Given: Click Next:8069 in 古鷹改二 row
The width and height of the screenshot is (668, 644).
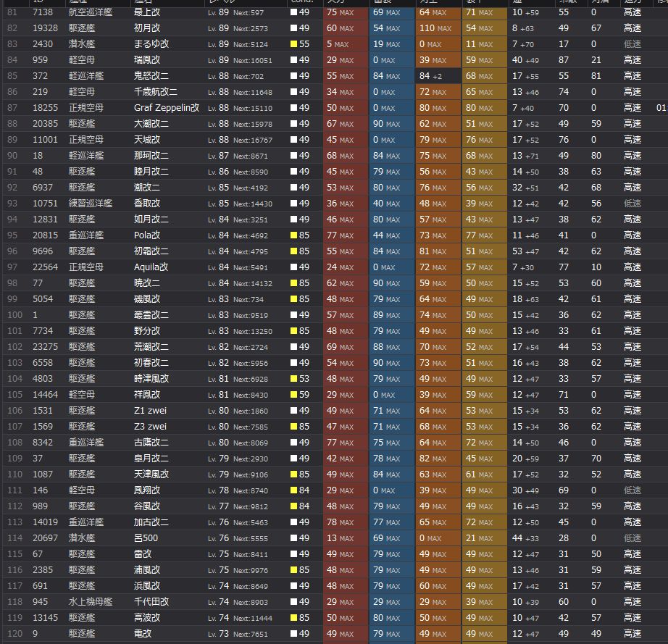Looking at the screenshot, I should (251, 443).
